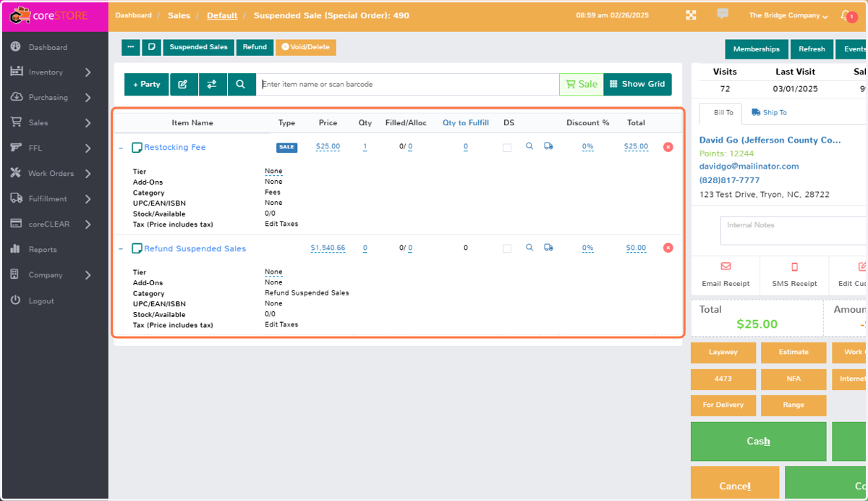Image resolution: width=868 pixels, height=501 pixels.
Task: Remove the Restocking Fee line item
Action: (668, 147)
